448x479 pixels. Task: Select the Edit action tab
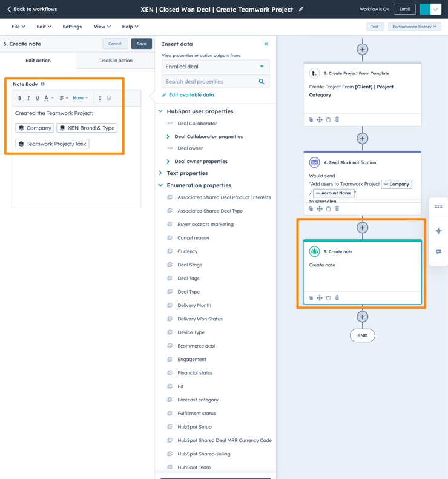click(38, 61)
